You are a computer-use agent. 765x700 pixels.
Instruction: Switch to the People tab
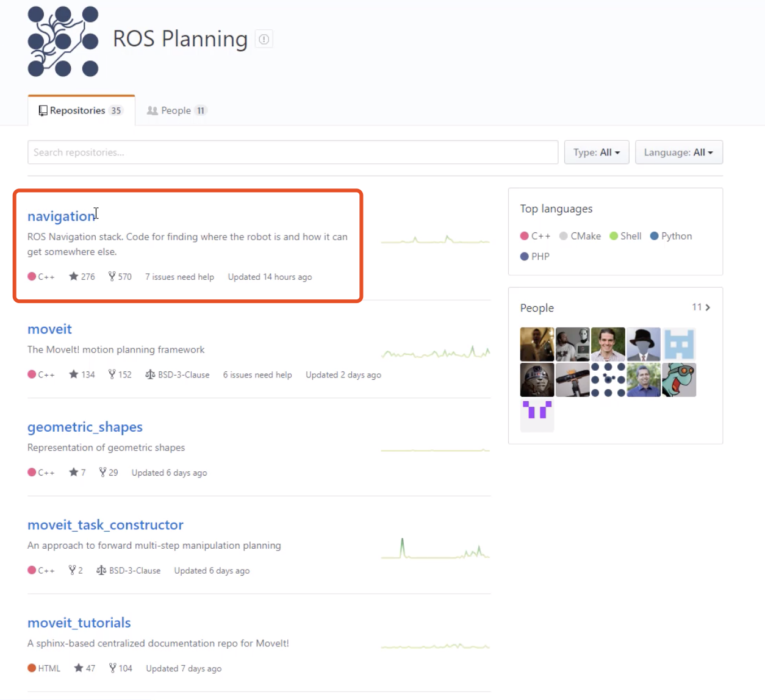177,110
